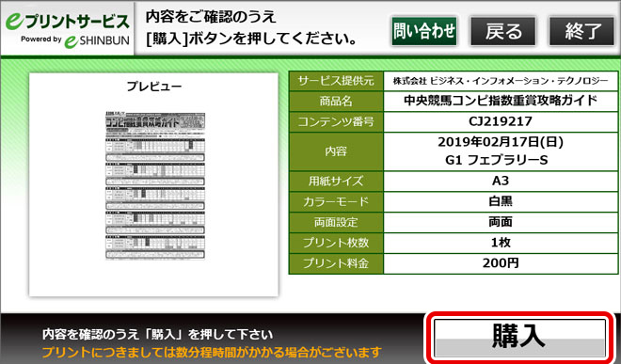Click the 終了 exit button
Image resolution: width=621 pixels, height=364 pixels.
click(x=581, y=31)
